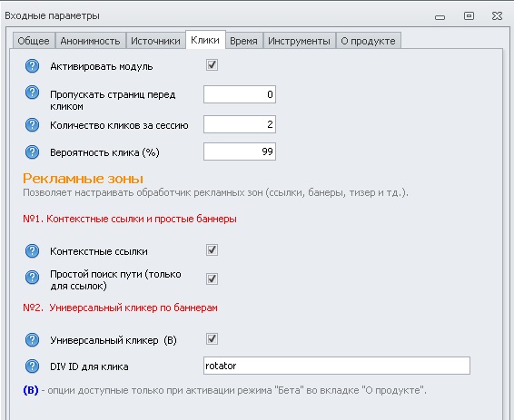Click help icon beside DIV ID для клика
The image size is (514, 420).
[32, 366]
